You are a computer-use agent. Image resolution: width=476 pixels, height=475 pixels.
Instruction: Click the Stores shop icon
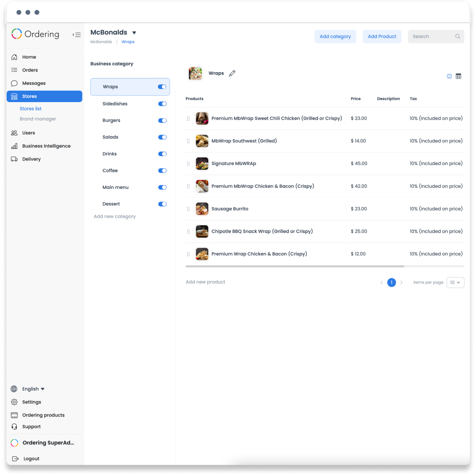click(x=14, y=97)
